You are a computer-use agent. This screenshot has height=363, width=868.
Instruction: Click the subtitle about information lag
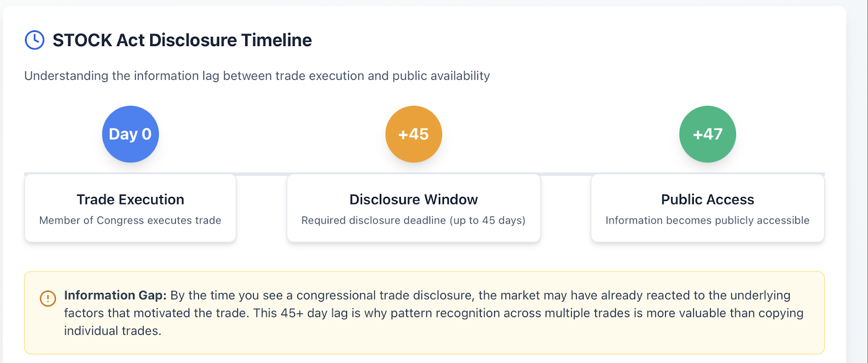point(257,76)
